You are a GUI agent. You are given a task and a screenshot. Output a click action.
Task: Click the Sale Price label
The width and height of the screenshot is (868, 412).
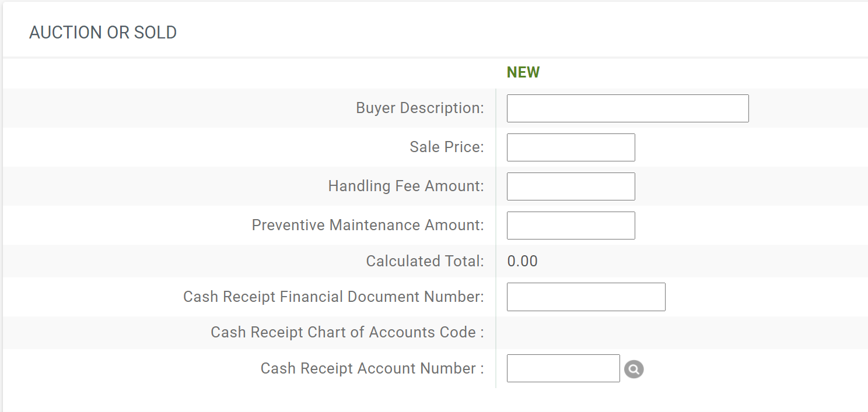[x=447, y=147]
